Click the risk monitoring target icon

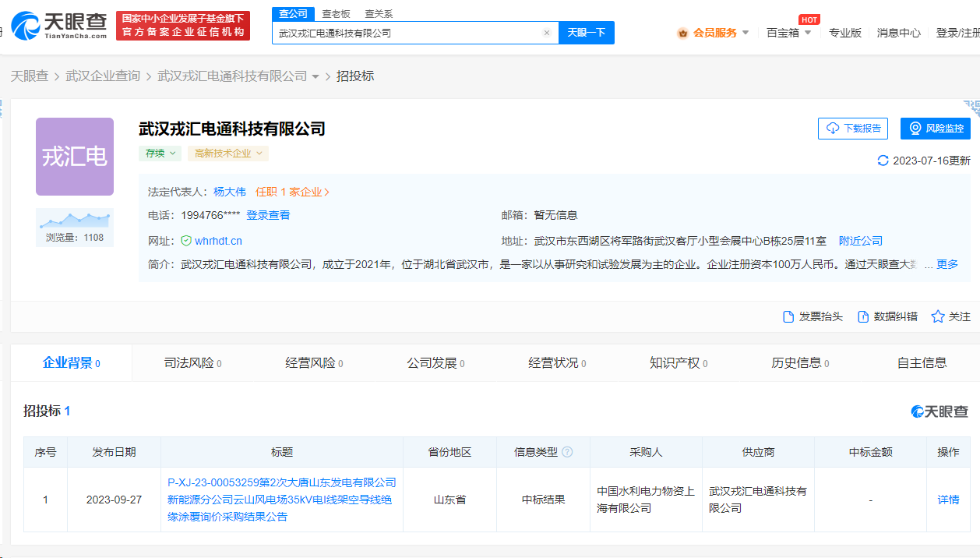pos(915,129)
